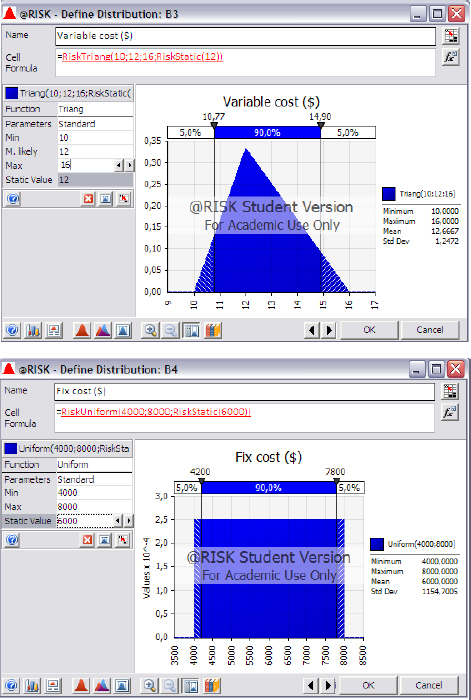This screenshot has width=471, height=700.
Task: Click the previous arrow button beside OK in B4
Action: pos(311,685)
